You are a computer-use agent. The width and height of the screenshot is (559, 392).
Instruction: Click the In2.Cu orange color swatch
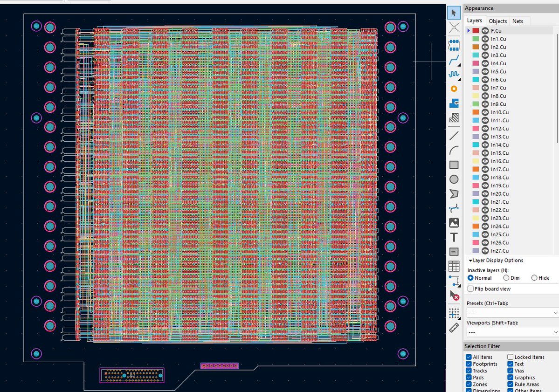click(476, 47)
